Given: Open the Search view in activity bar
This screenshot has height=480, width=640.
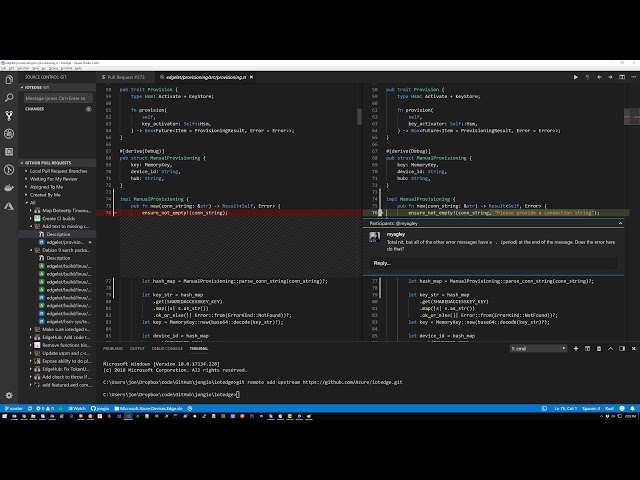Looking at the screenshot, I should coord(9,98).
